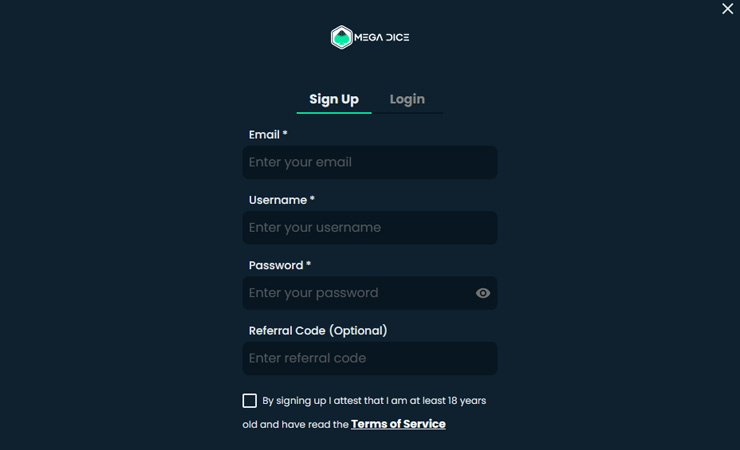Click the MEGA DICE wordmark text
This screenshot has height=450, width=740.
381,37
